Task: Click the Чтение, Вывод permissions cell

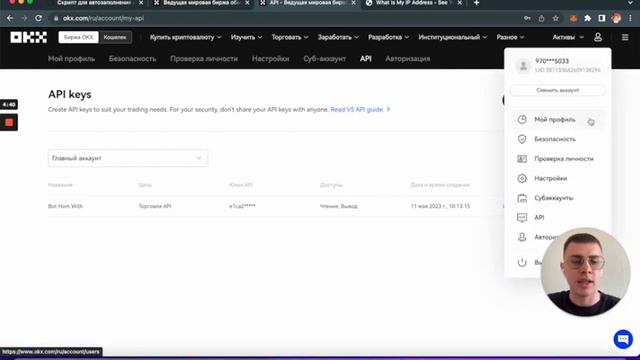Action: (x=339, y=206)
